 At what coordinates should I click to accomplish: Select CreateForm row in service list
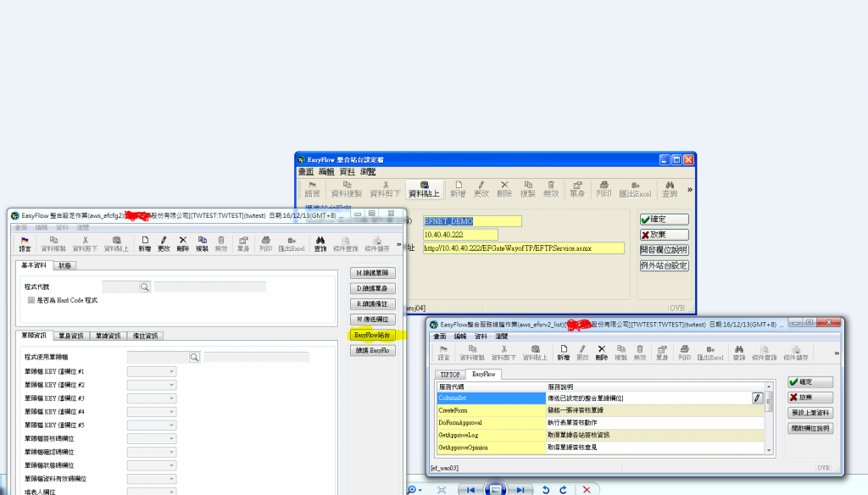point(601,410)
